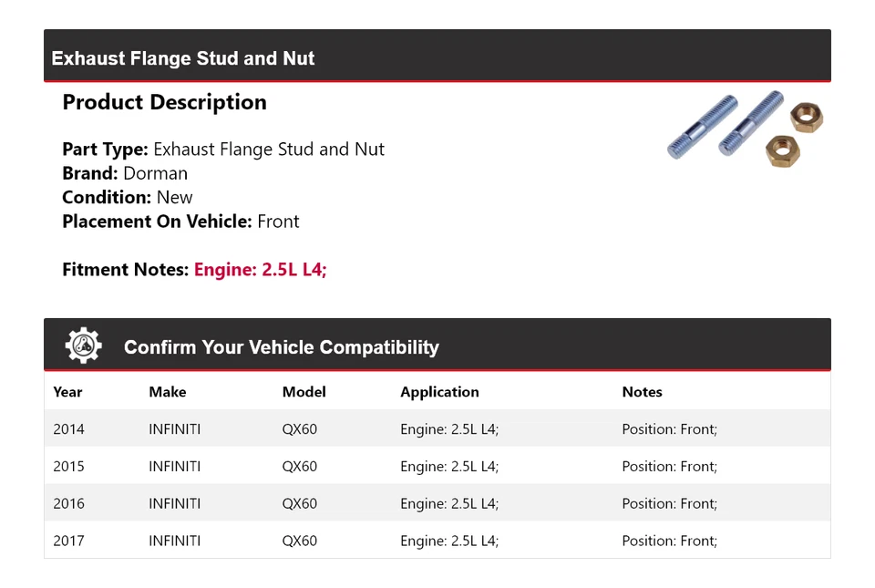Viewport: 875px width, 588px height.
Task: Select the Application column header
Action: click(x=439, y=392)
